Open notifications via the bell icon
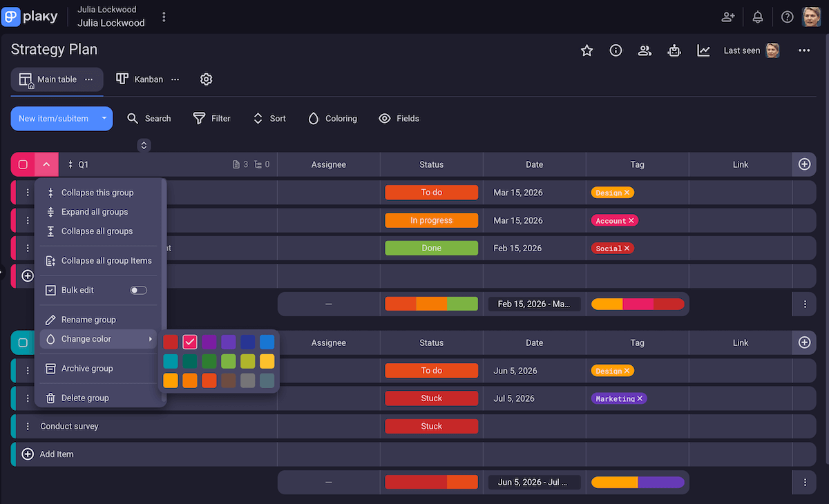The width and height of the screenshot is (829, 504). [x=757, y=17]
